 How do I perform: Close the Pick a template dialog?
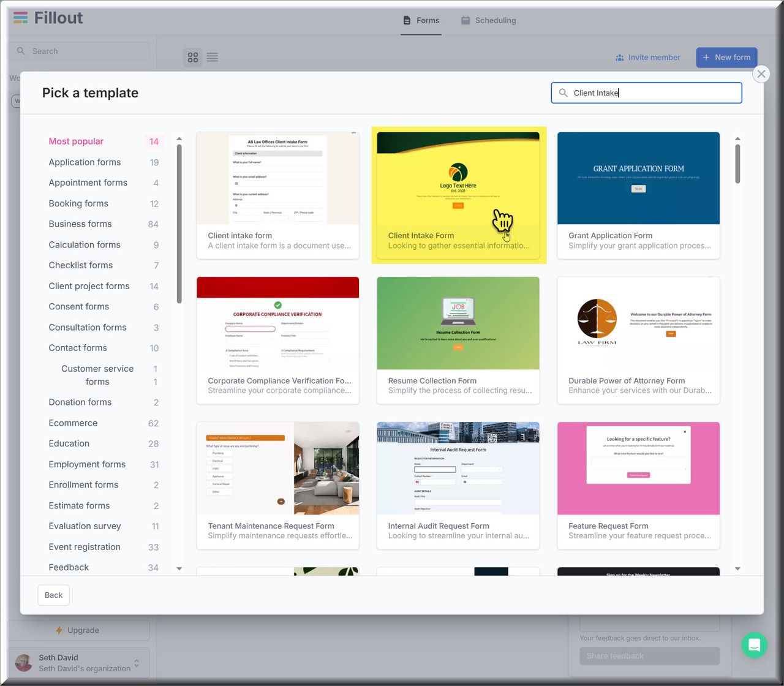click(761, 74)
